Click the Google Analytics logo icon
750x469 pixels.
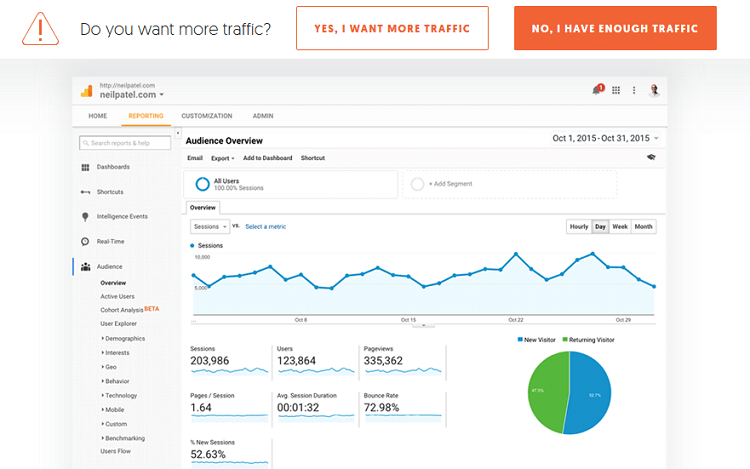pos(87,91)
